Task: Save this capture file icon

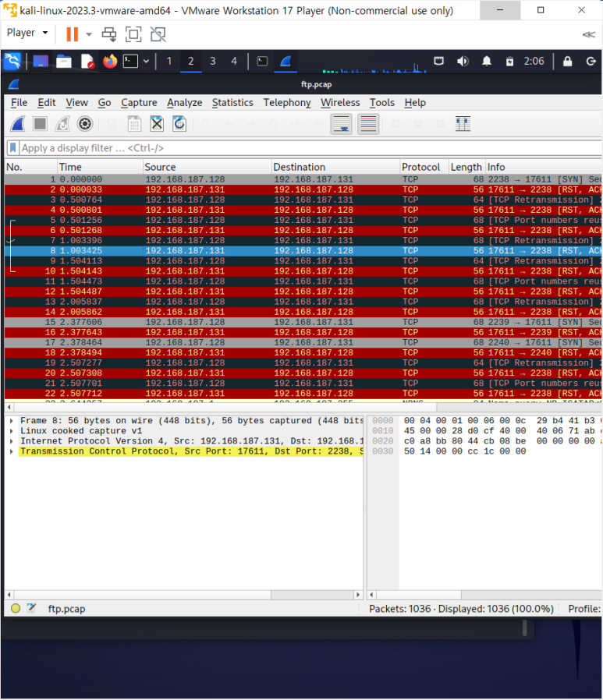Action: click(134, 124)
